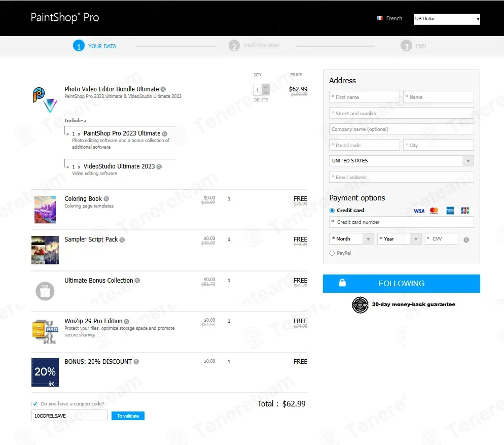Click the coupon code input field
Image resolution: width=504 pixels, height=445 pixels.
69,416
